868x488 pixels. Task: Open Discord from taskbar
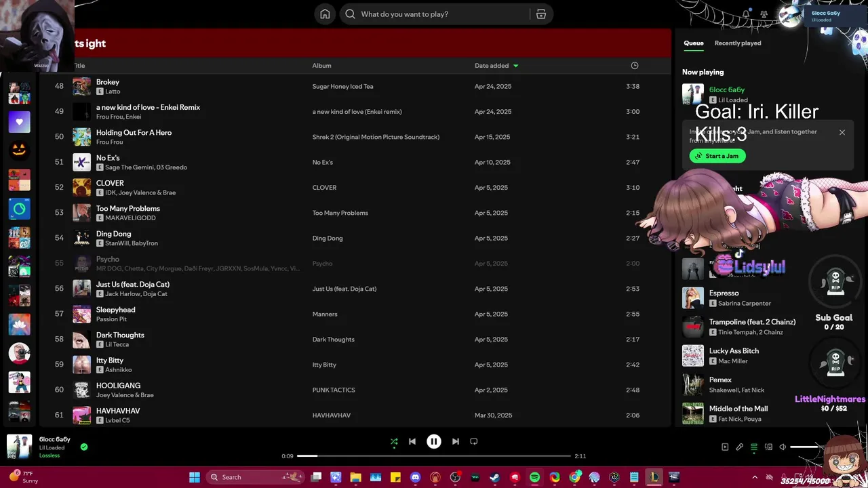[415, 477]
